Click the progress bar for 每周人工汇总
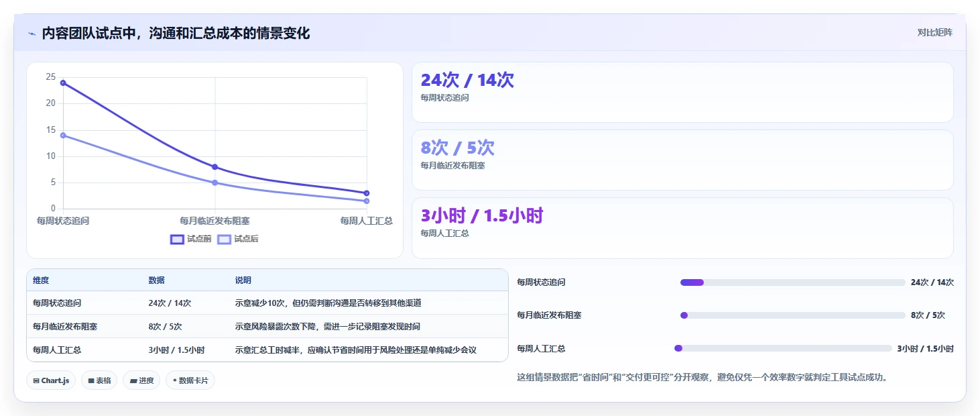The width and height of the screenshot is (980, 416). [x=783, y=348]
